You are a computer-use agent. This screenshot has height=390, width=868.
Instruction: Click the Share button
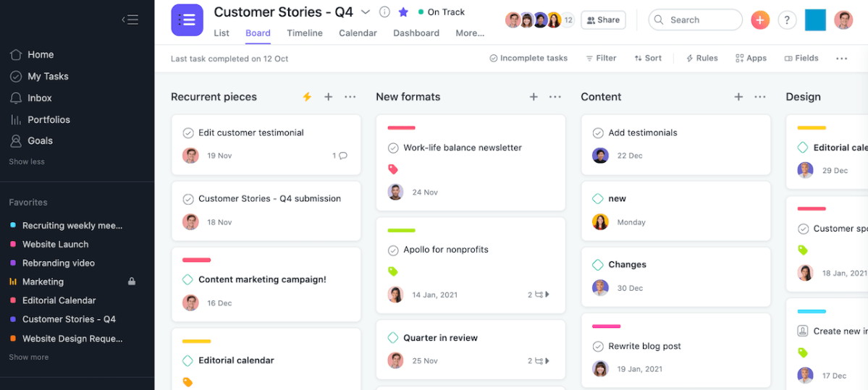[x=603, y=20]
